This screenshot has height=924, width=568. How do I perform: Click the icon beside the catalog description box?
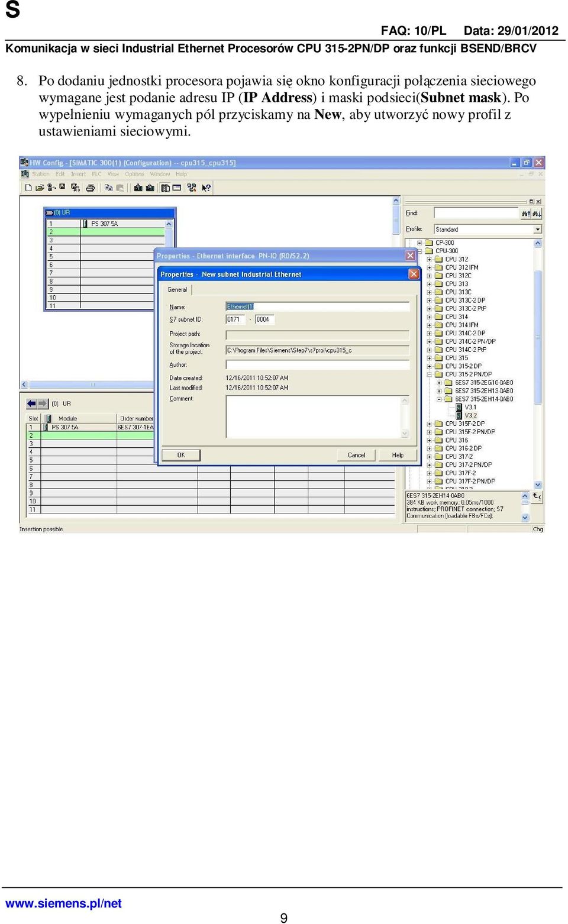pos(537,496)
